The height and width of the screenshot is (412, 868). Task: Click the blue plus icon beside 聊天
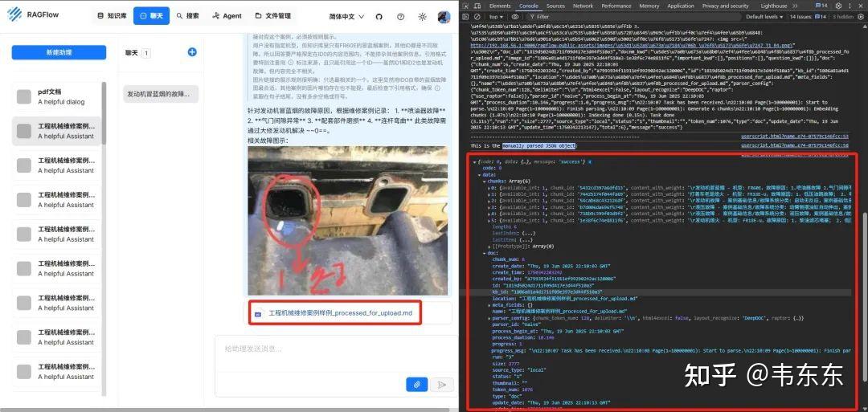pos(192,52)
